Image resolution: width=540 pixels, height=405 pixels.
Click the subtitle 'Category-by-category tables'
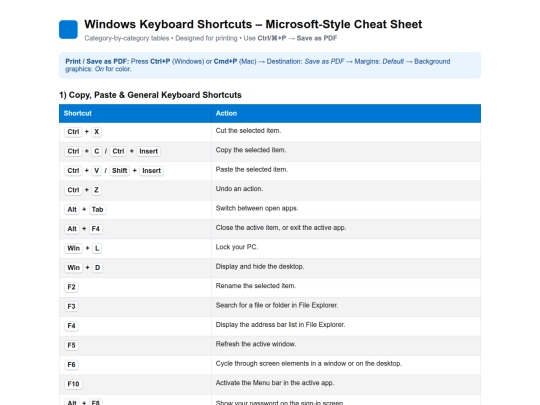(x=127, y=38)
